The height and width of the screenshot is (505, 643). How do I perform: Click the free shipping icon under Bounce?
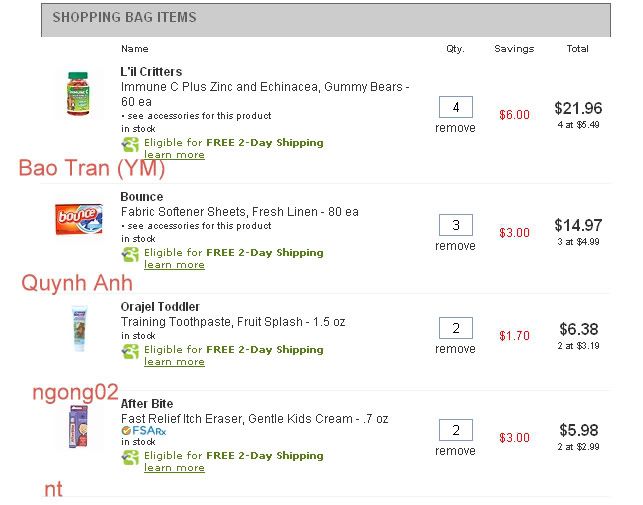[x=130, y=255]
